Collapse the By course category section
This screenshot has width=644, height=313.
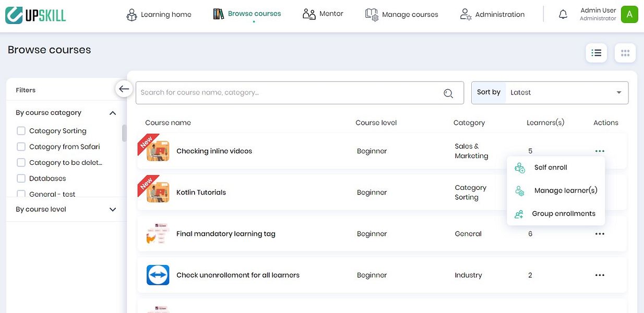tap(112, 113)
